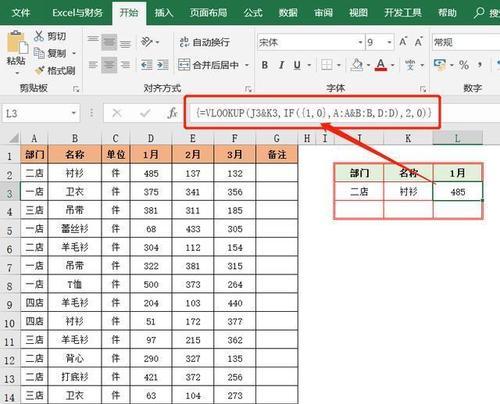This screenshot has width=500, height=404.
Task: Switch to Excel与财务 tab
Action: (x=77, y=13)
